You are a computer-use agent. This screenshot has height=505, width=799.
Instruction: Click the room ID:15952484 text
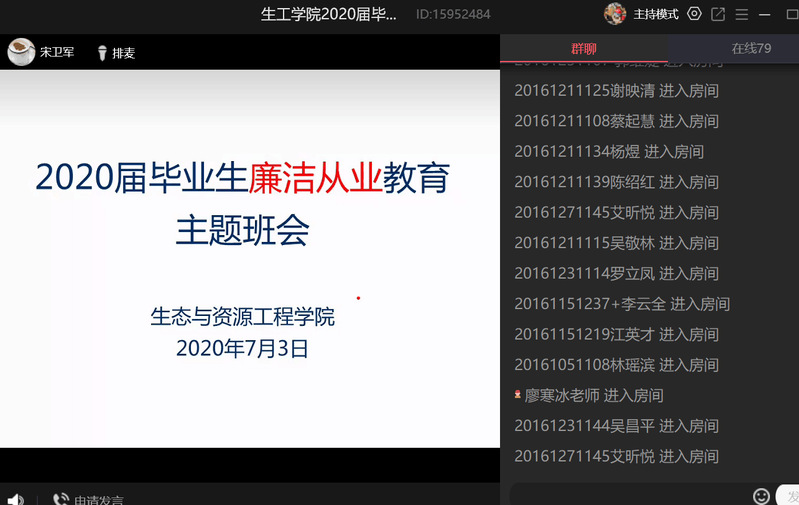(x=453, y=14)
